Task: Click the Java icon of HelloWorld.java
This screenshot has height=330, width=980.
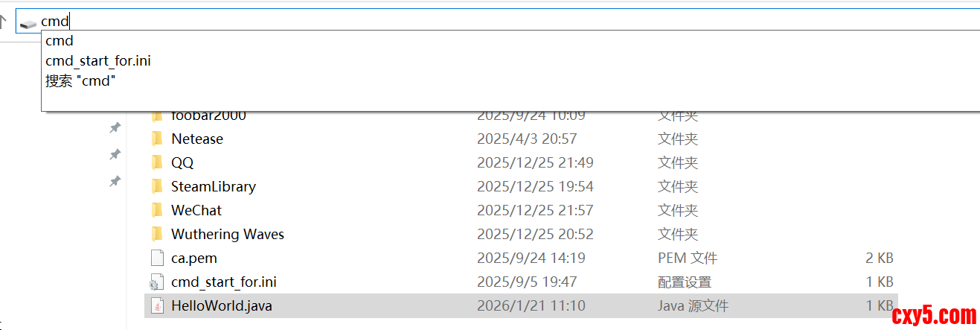Action: [156, 305]
